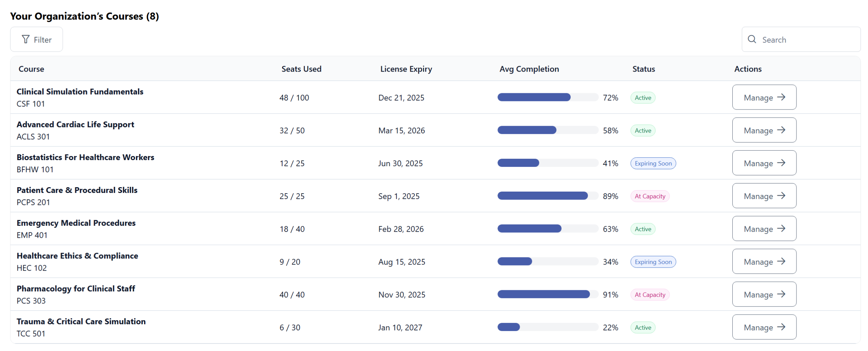This screenshot has height=351, width=868.
Task: Click course code HEC 102
Action: click(x=32, y=268)
